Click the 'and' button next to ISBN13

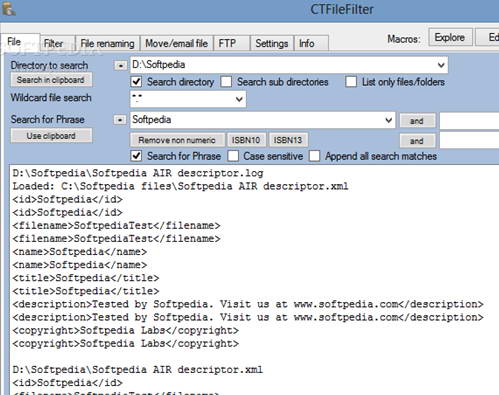coord(417,141)
